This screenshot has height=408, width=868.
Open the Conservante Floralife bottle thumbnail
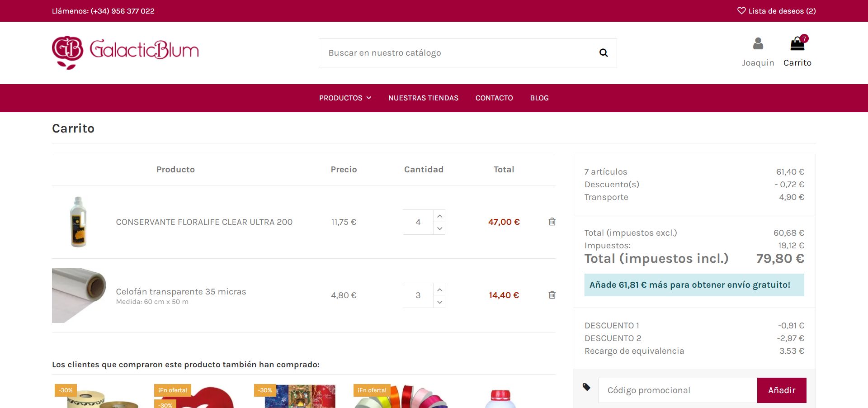[x=79, y=222]
